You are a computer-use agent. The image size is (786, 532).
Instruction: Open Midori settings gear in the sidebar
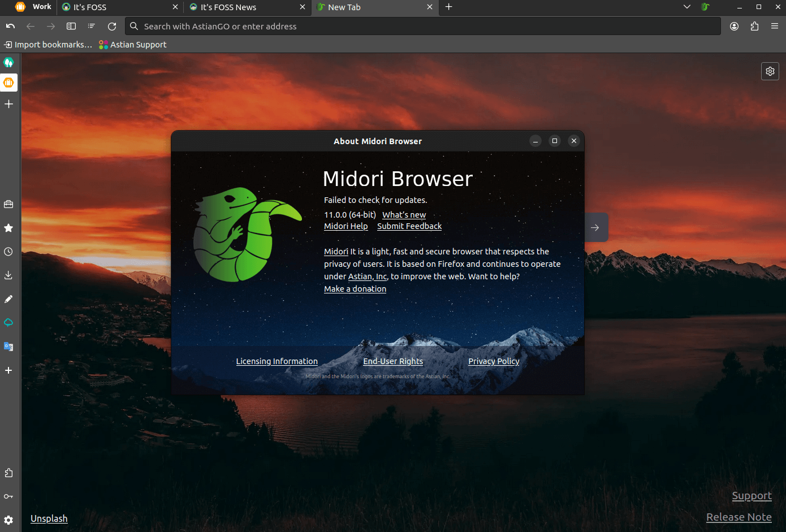tap(8, 518)
